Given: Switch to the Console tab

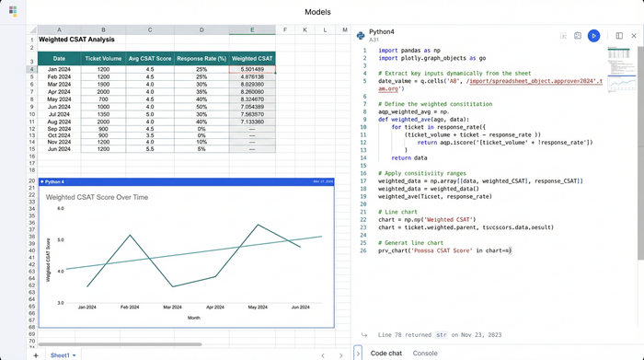Looking at the screenshot, I should tap(425, 353).
